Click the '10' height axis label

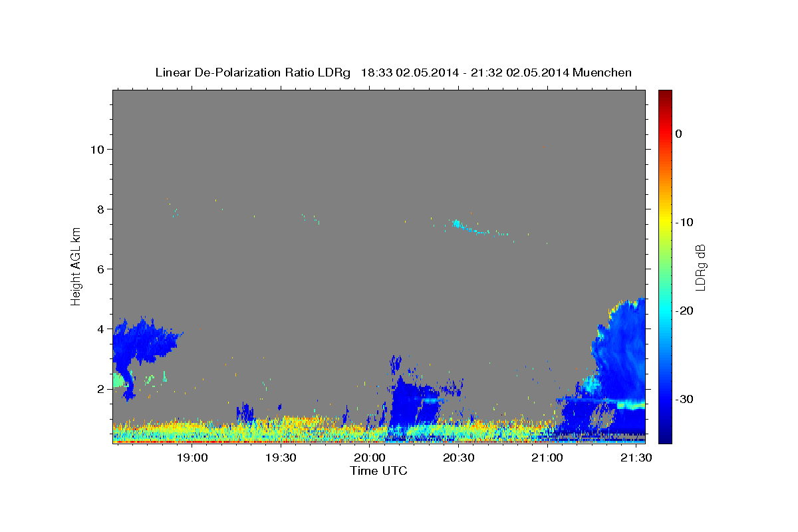[97, 149]
